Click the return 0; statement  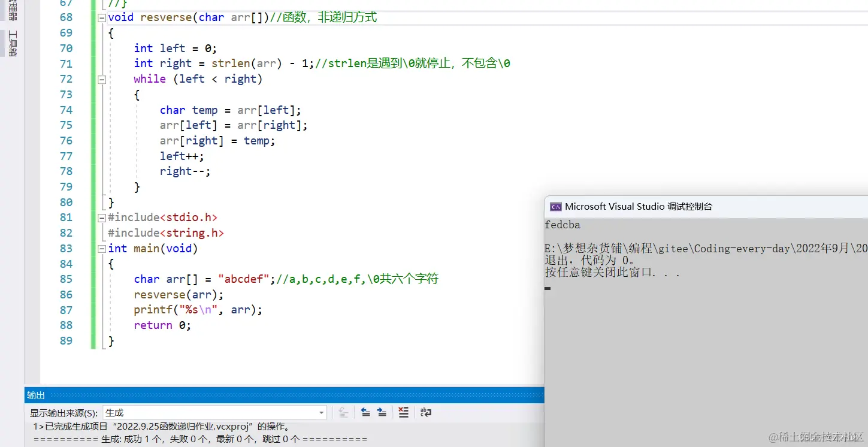(x=162, y=325)
